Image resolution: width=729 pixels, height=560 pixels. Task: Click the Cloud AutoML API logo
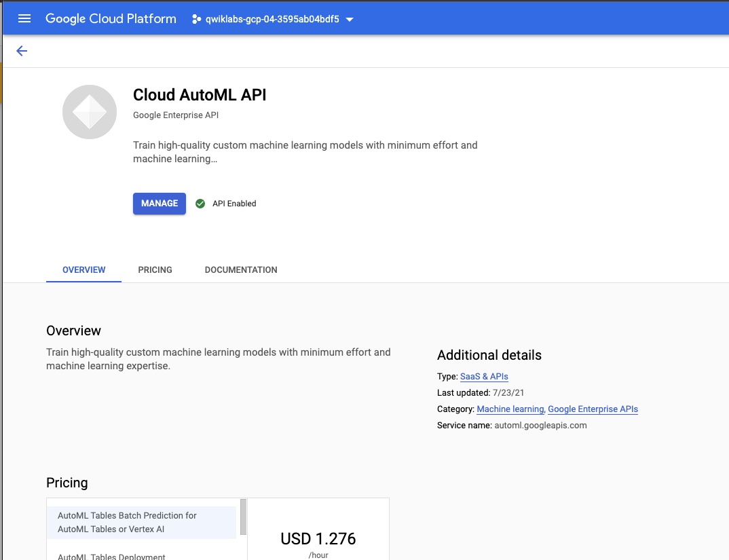90,111
